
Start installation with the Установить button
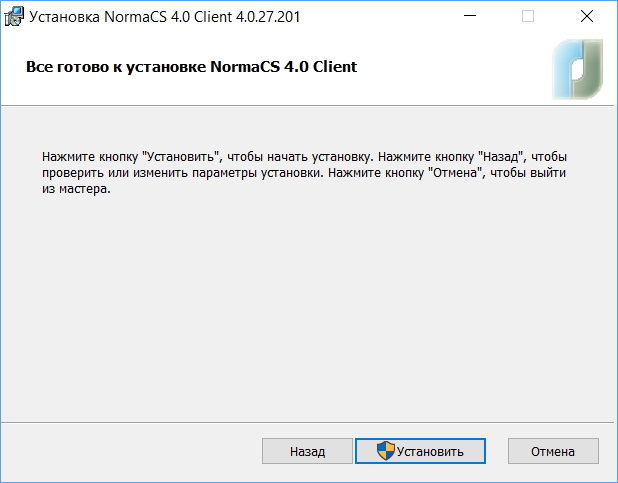tap(420, 451)
